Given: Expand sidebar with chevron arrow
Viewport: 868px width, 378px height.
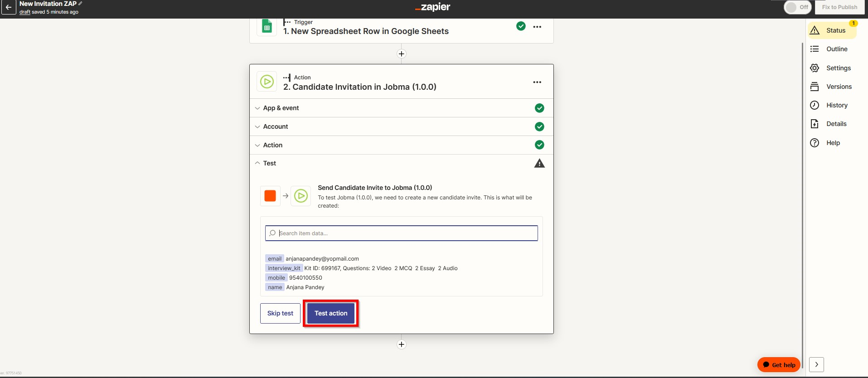Looking at the screenshot, I should point(816,364).
